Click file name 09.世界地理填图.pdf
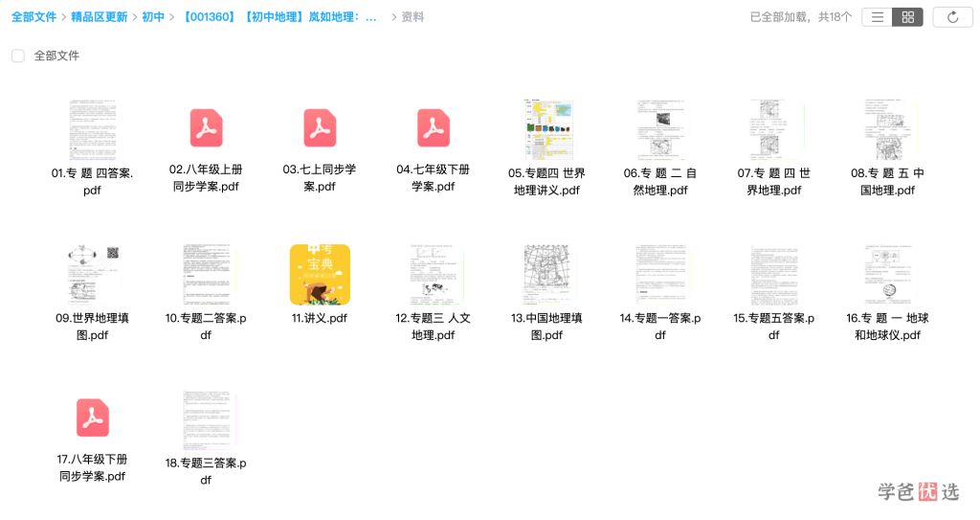The image size is (980, 520). (x=93, y=327)
